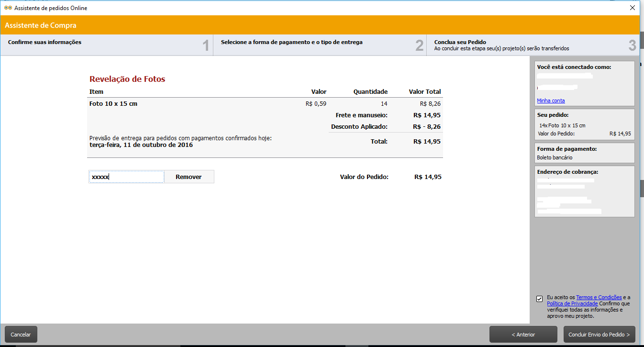Select the 'Foto 10 x 15 cm' item row

(113, 104)
